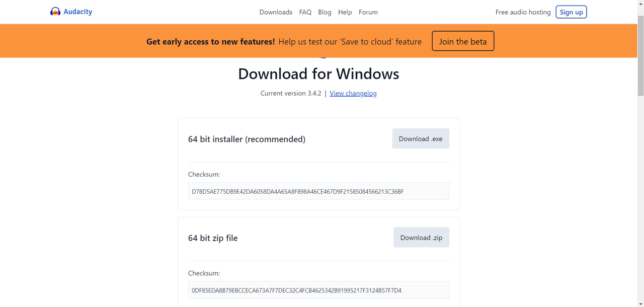This screenshot has height=307, width=644.
Task: Download the 64 bit .exe installer
Action: pos(421,138)
